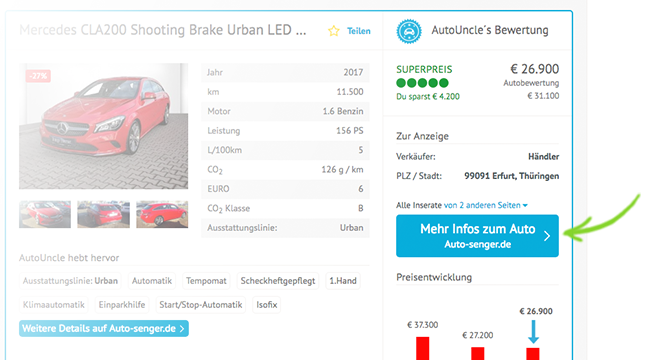The image size is (645, 360).
Task: Select the first car thumbnail
Action: tap(45, 214)
